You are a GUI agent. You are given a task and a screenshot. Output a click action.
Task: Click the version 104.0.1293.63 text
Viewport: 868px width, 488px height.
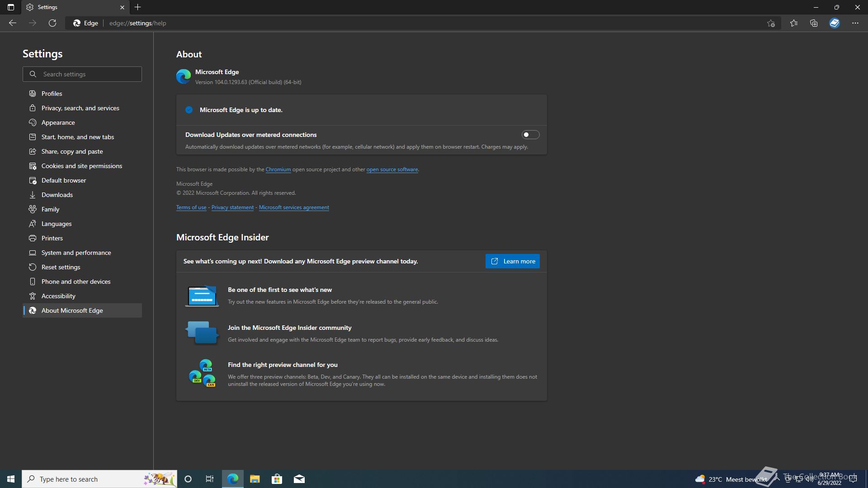[x=248, y=82]
